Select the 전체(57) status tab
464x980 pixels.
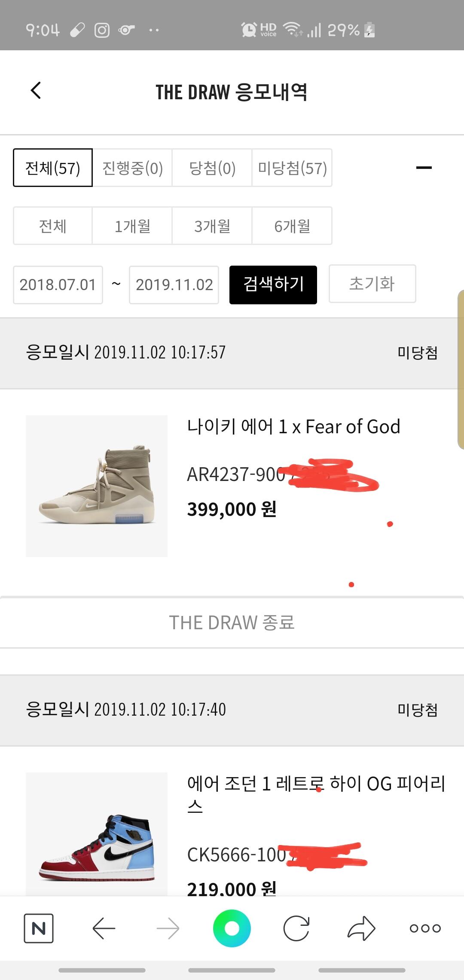tap(53, 168)
